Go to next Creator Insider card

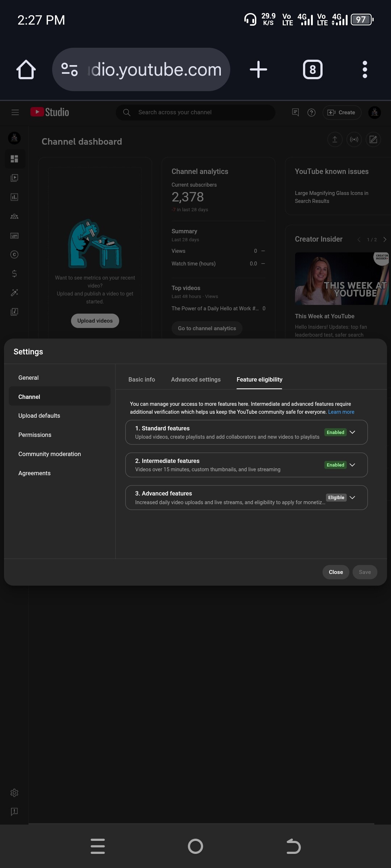click(x=385, y=239)
